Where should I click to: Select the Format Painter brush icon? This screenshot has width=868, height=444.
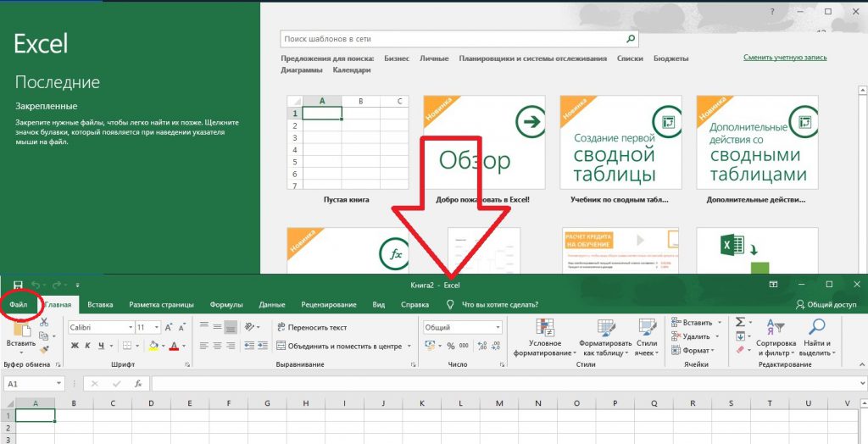click(x=44, y=348)
